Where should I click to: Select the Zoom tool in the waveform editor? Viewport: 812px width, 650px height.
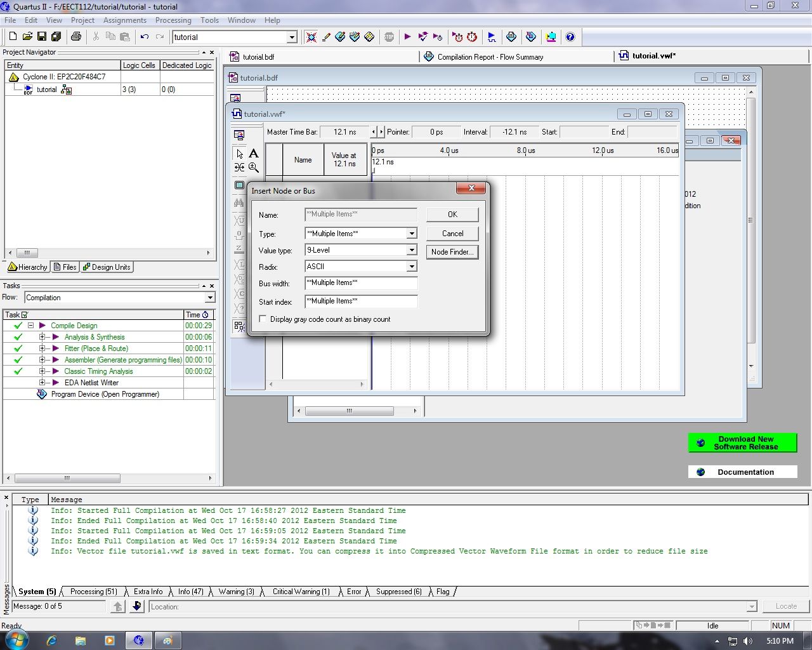pyautogui.click(x=254, y=168)
